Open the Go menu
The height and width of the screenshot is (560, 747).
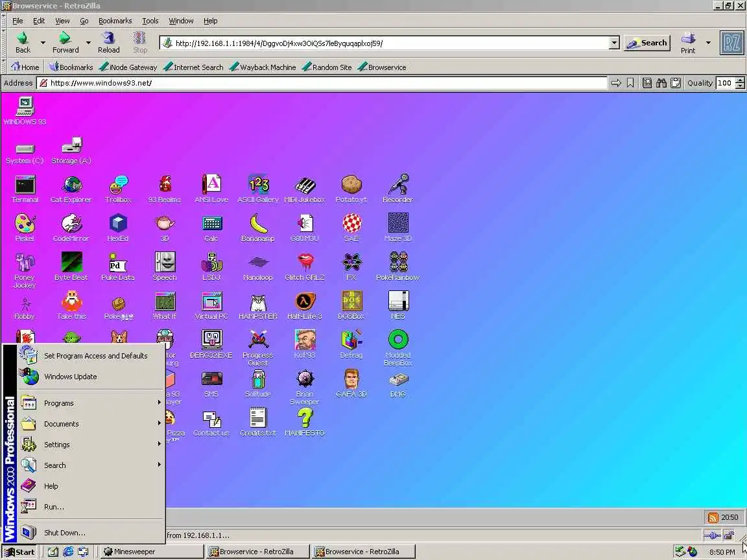click(84, 21)
